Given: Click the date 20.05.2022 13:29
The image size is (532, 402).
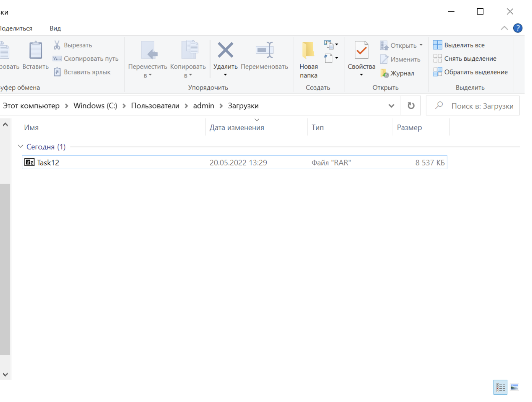Looking at the screenshot, I should (x=238, y=163).
